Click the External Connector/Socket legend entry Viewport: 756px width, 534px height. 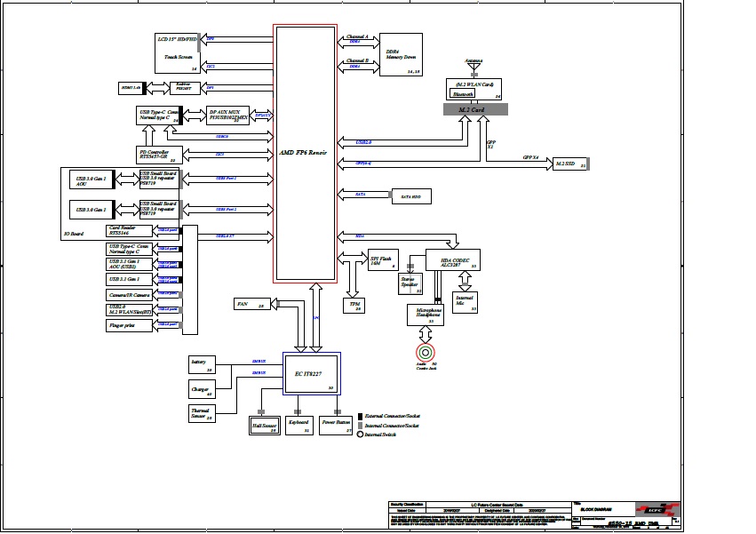click(388, 416)
